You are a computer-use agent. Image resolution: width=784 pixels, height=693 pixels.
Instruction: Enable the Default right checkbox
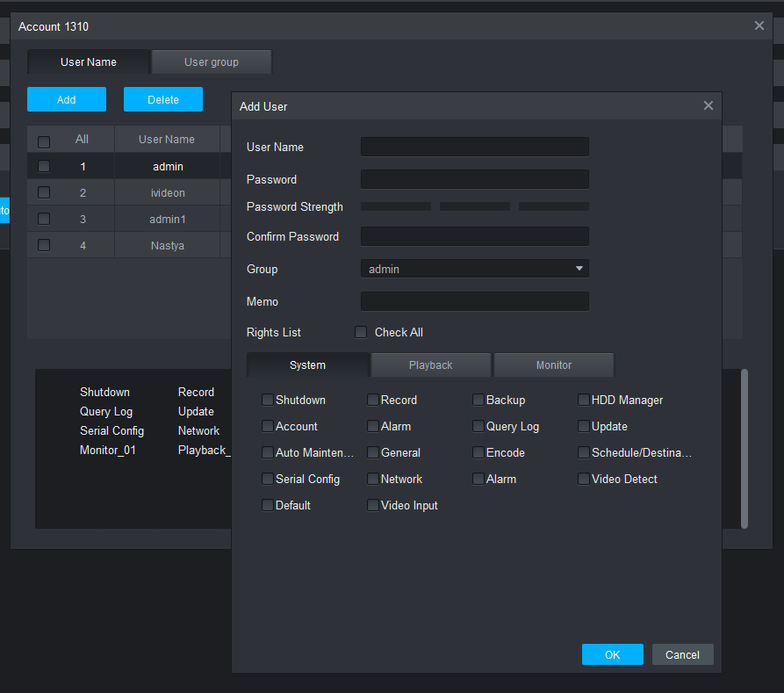[268, 505]
